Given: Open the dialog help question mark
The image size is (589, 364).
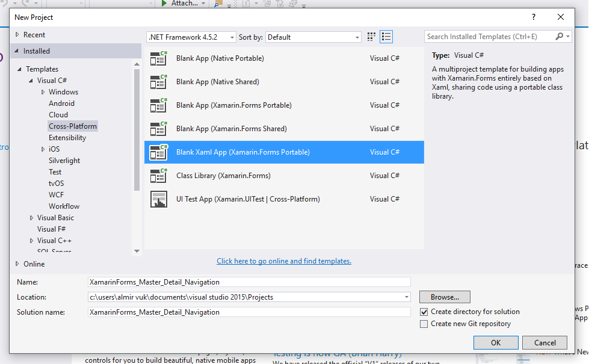Looking at the screenshot, I should [534, 17].
